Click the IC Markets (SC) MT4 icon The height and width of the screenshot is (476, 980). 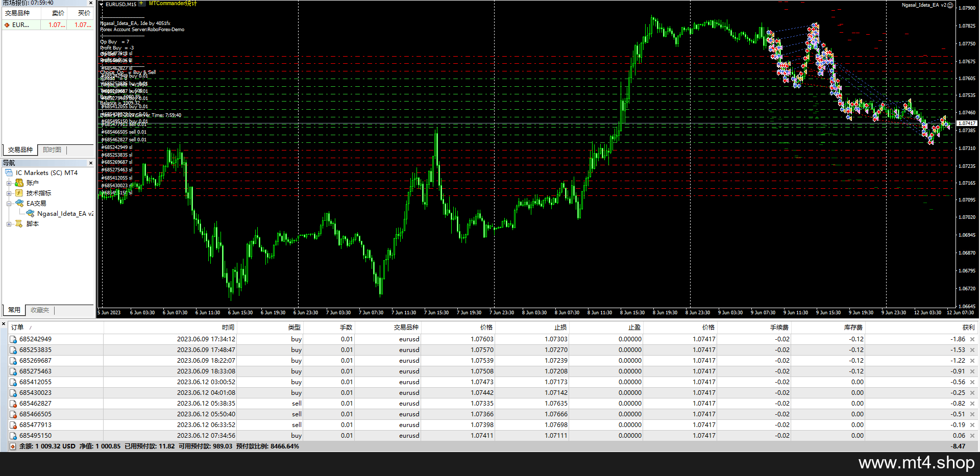[9, 173]
